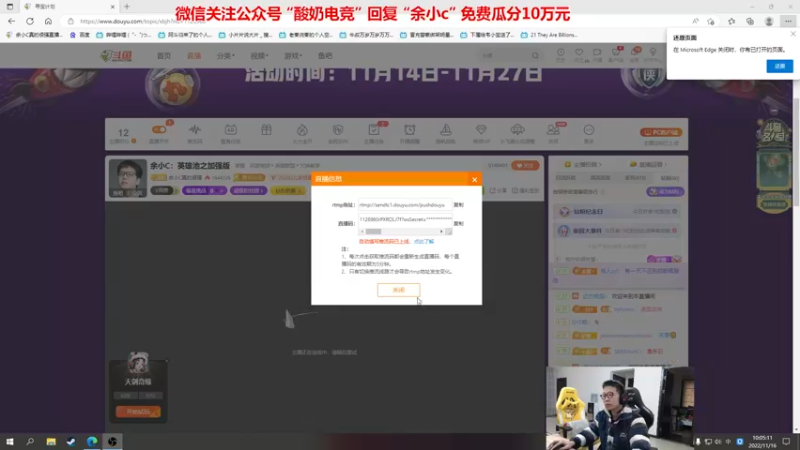Open Edge settings and more menu
This screenshot has width=800, height=450.
click(788, 21)
